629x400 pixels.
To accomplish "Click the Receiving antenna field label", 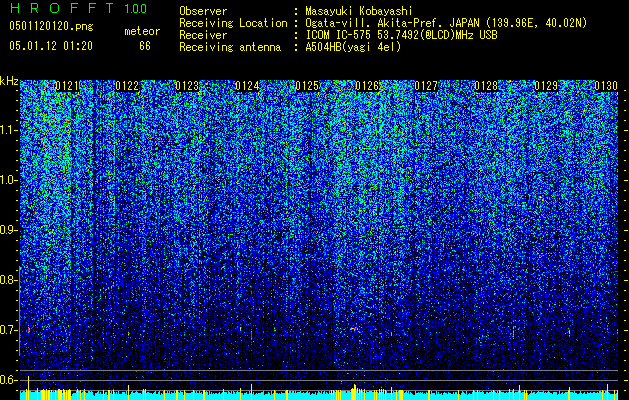I will pyautogui.click(x=230, y=47).
